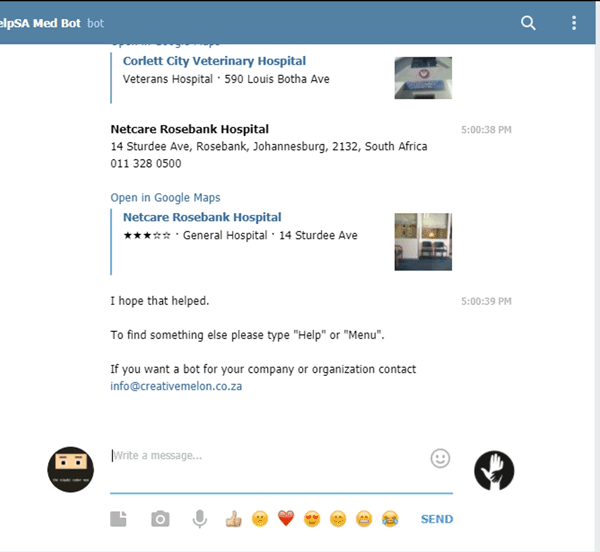Open Corlett City Veterinary Hospital link
Viewport: 600px width, 552px height.
point(214,61)
